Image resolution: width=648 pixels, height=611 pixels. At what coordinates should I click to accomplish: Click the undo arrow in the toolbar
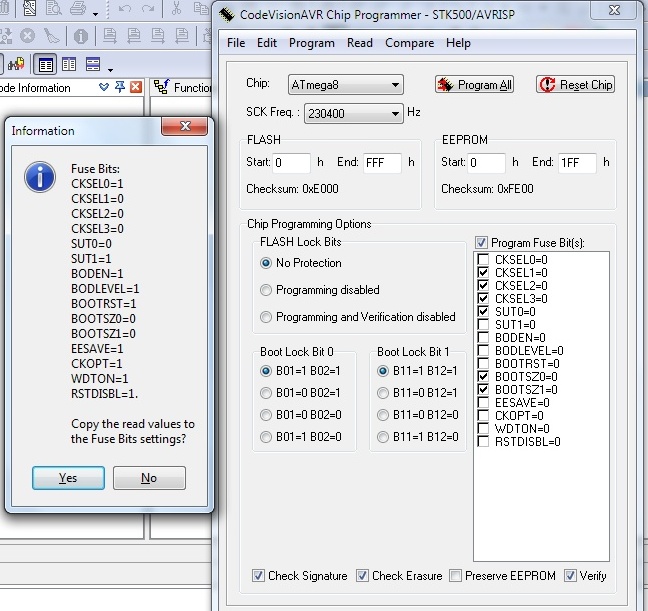124,11
